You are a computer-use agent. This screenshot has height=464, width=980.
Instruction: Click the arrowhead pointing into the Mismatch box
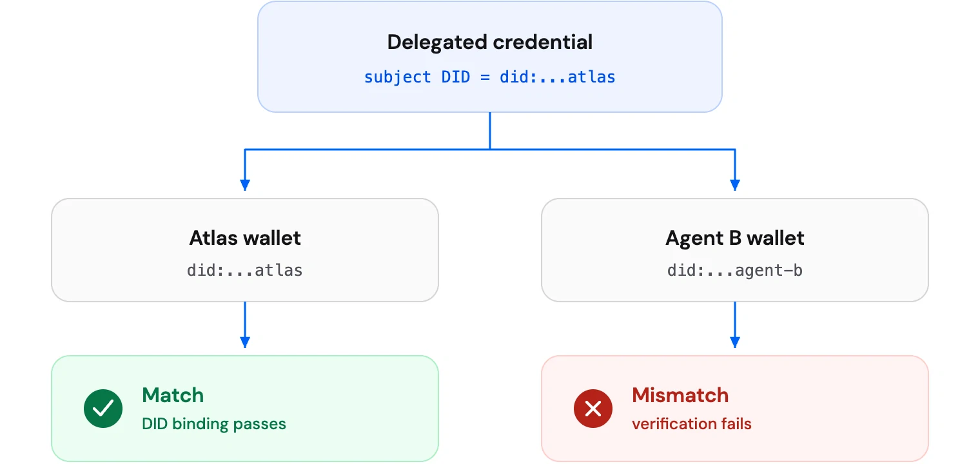click(x=735, y=342)
